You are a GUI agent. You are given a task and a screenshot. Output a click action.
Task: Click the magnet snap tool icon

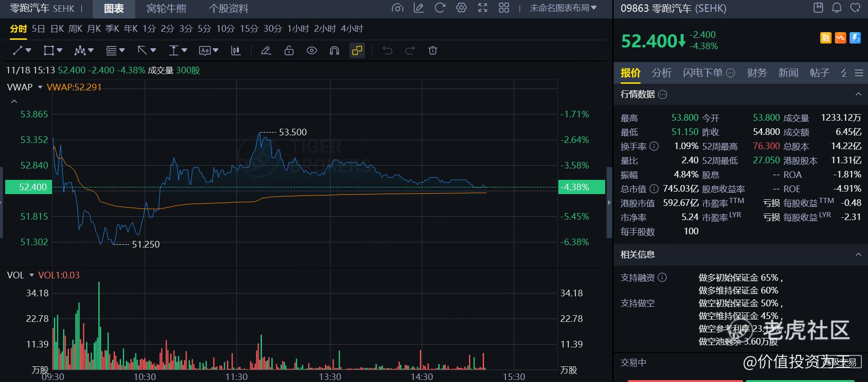(334, 51)
